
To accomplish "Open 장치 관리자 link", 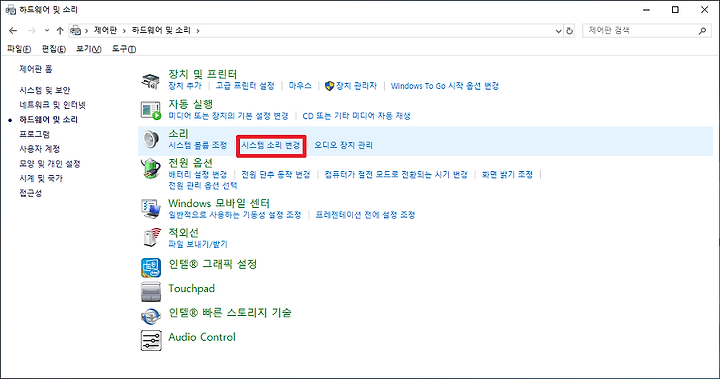I will point(356,86).
